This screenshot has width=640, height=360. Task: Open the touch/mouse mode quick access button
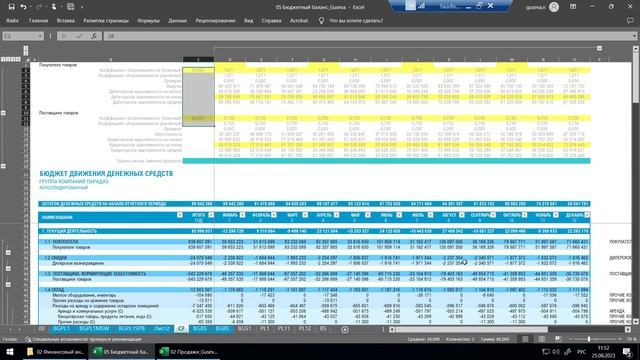click(x=54, y=7)
